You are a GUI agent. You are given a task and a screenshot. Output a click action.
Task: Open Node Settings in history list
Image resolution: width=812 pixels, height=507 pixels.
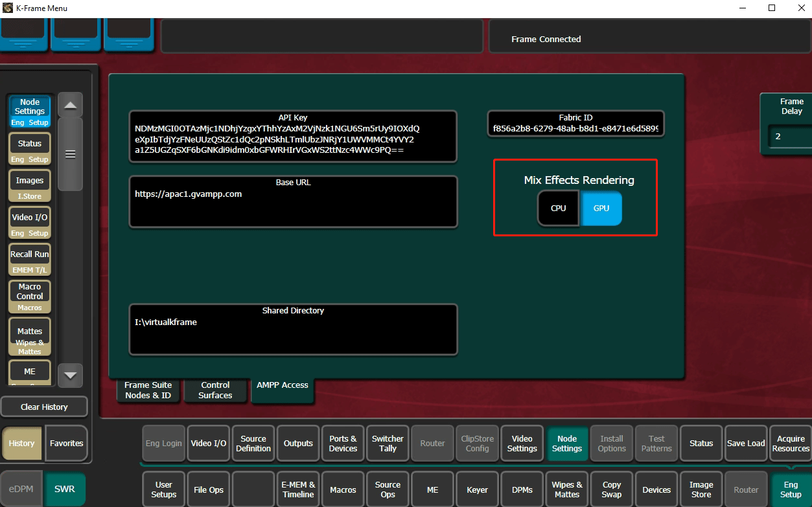click(30, 112)
